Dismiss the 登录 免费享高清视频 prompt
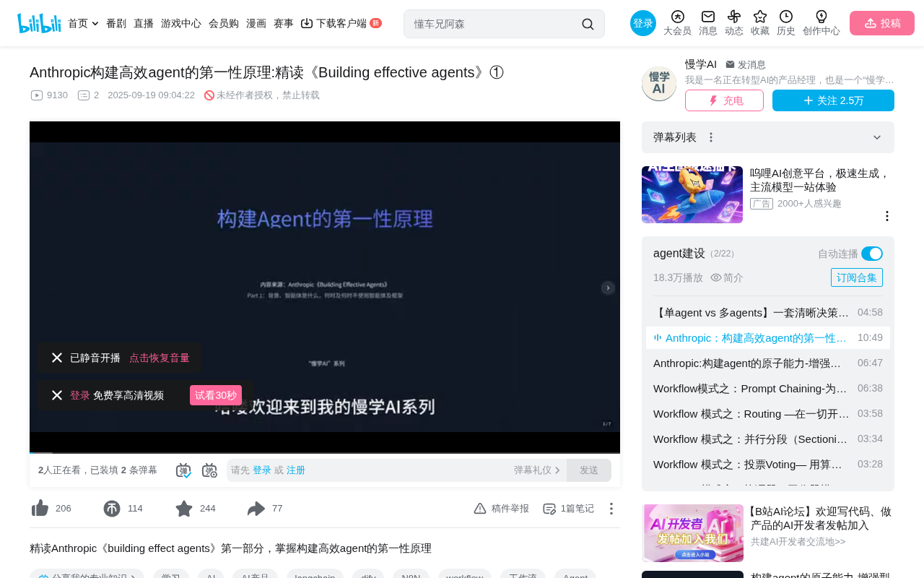 (x=57, y=395)
